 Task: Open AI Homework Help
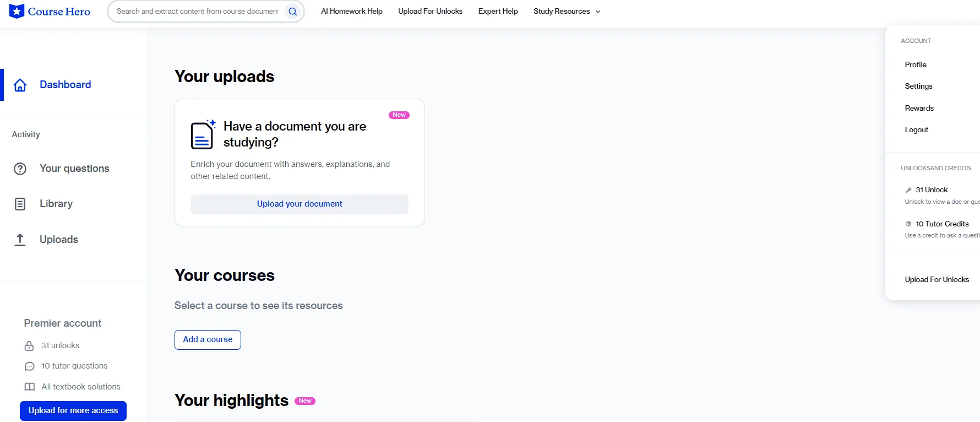point(352,11)
